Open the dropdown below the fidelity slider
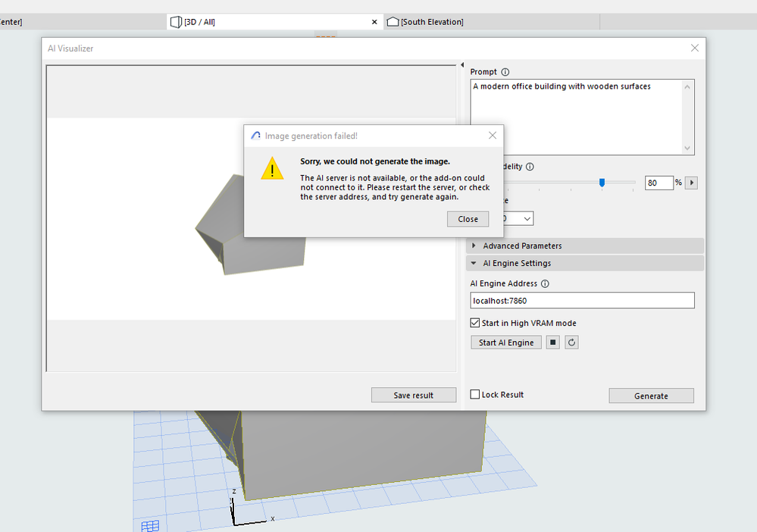Viewport: 757px width, 532px height. click(x=527, y=219)
